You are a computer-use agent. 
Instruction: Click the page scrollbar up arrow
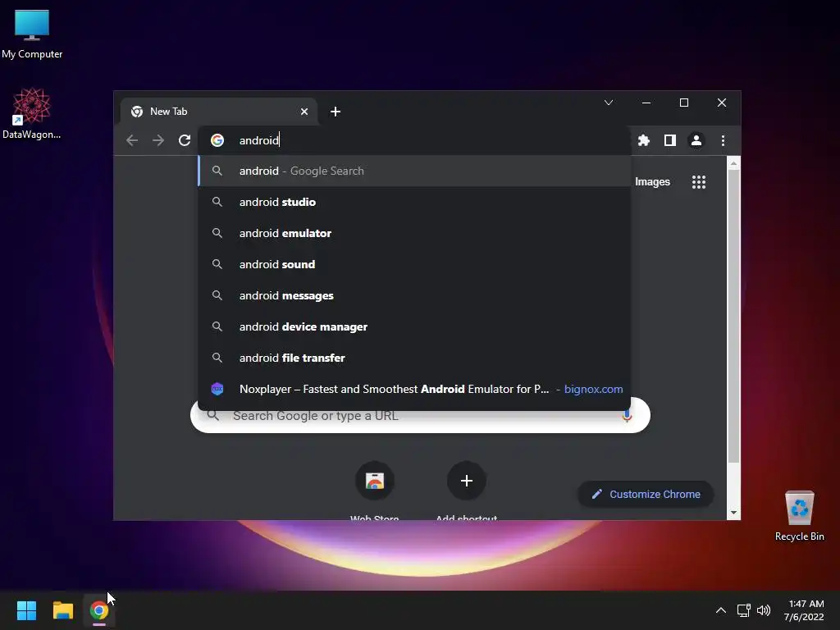733,163
